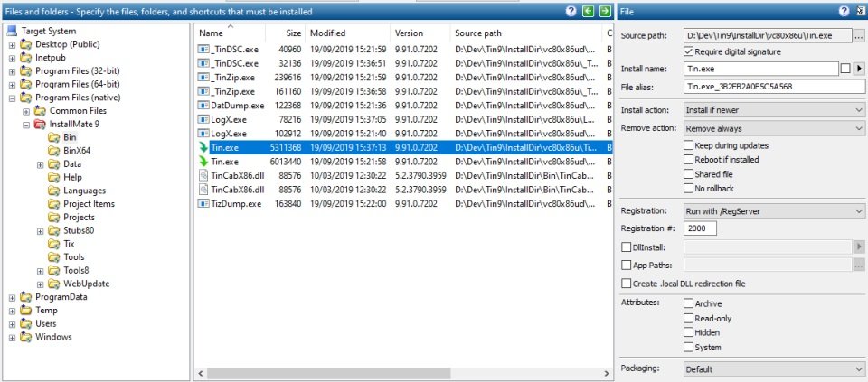Expand the Desktop (Public) tree node

click(x=12, y=45)
